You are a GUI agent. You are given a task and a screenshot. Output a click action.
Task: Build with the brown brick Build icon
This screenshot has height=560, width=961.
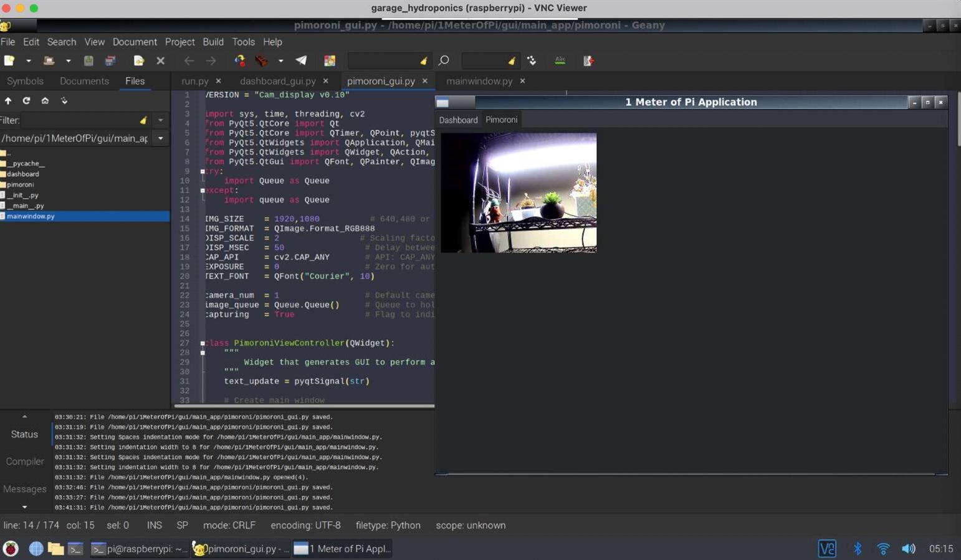(x=262, y=60)
